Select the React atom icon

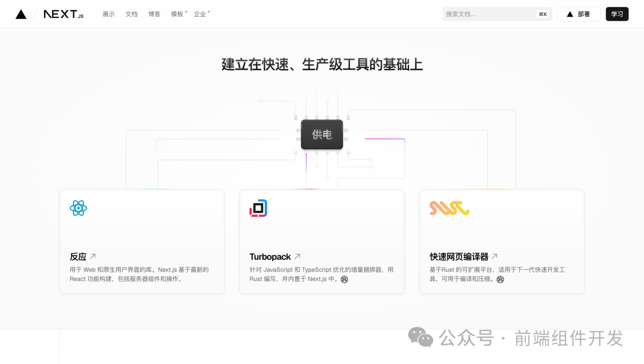tap(78, 208)
